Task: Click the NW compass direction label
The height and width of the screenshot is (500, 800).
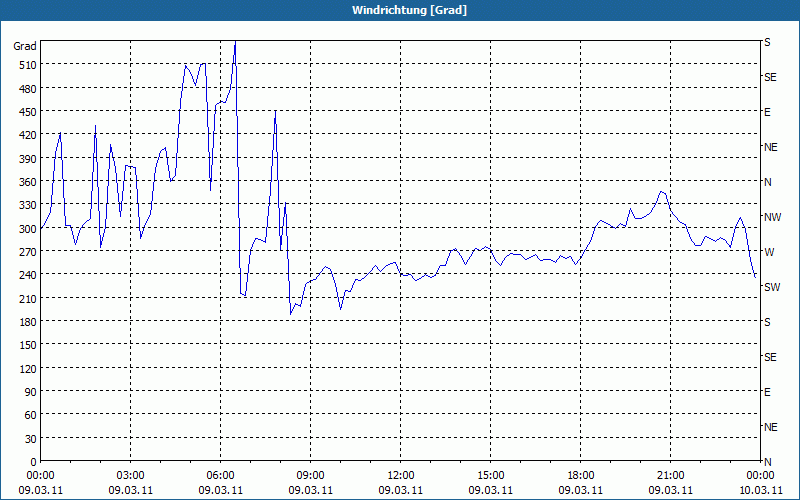Action: click(x=772, y=217)
